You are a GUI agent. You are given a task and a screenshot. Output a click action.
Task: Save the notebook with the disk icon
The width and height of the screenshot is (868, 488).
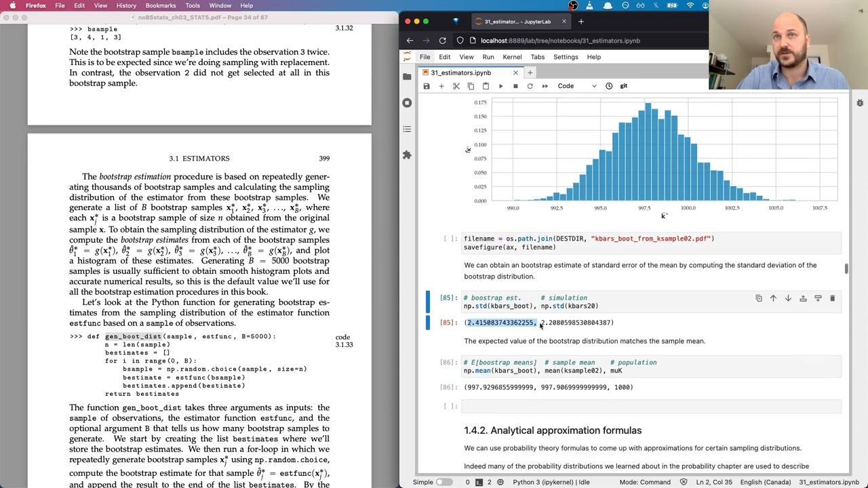pyautogui.click(x=427, y=86)
